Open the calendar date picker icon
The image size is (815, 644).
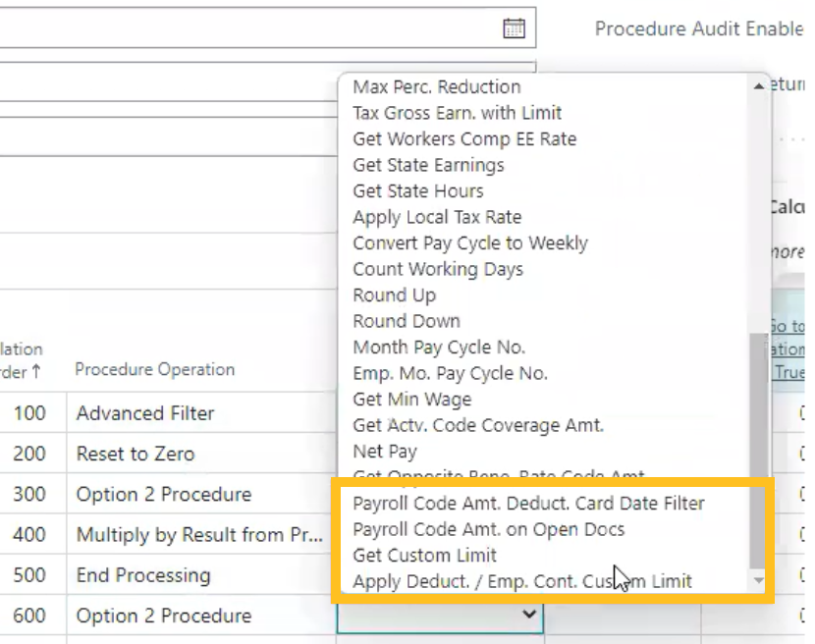pos(514,28)
